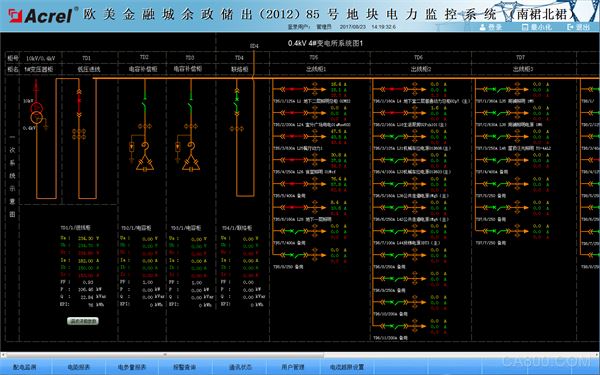Click the exit button in the header
The width and height of the screenshot is (600, 375).
click(x=579, y=27)
